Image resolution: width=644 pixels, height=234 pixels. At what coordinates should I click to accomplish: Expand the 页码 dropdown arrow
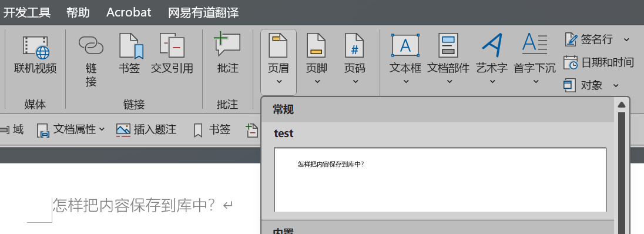point(355,81)
